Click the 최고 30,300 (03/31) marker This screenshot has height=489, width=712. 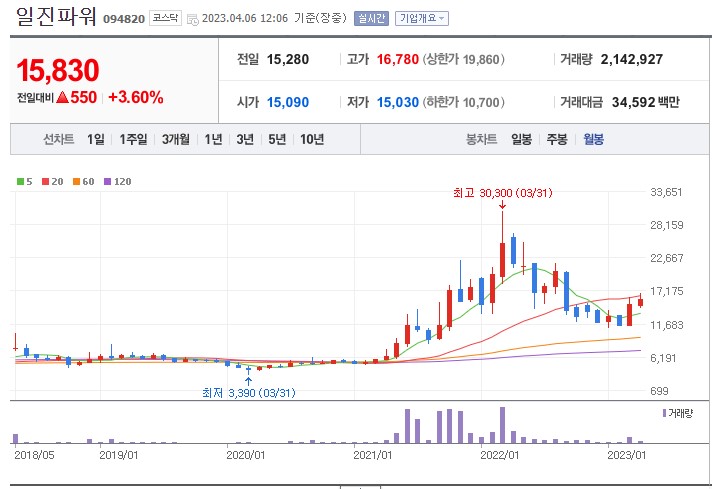click(x=503, y=193)
